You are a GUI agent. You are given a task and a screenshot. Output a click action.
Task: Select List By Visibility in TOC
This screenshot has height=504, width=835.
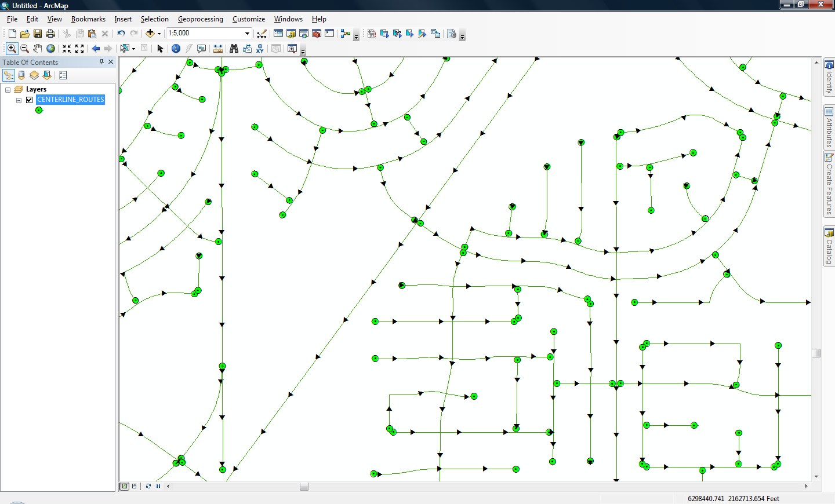(34, 75)
